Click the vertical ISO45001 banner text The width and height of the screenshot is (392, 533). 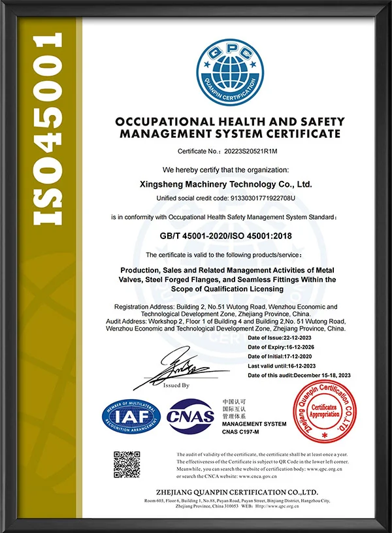[48, 131]
